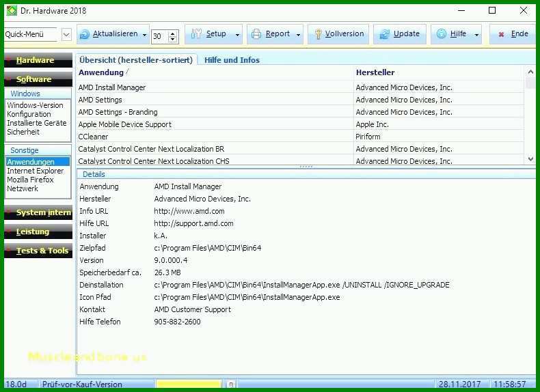Image resolution: width=540 pixels, height=392 pixels.
Task: Open the Hardware section button
Action: (x=38, y=60)
